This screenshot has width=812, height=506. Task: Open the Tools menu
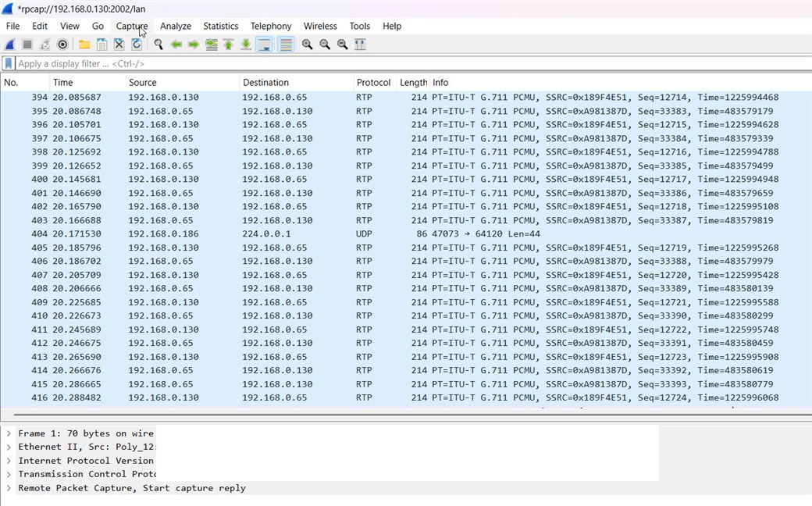point(360,26)
